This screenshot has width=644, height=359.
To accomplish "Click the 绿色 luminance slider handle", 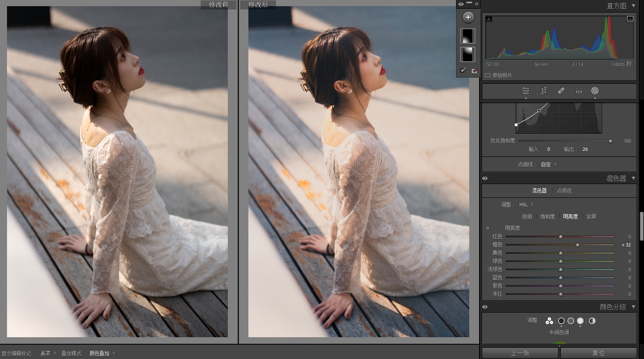I will [561, 261].
